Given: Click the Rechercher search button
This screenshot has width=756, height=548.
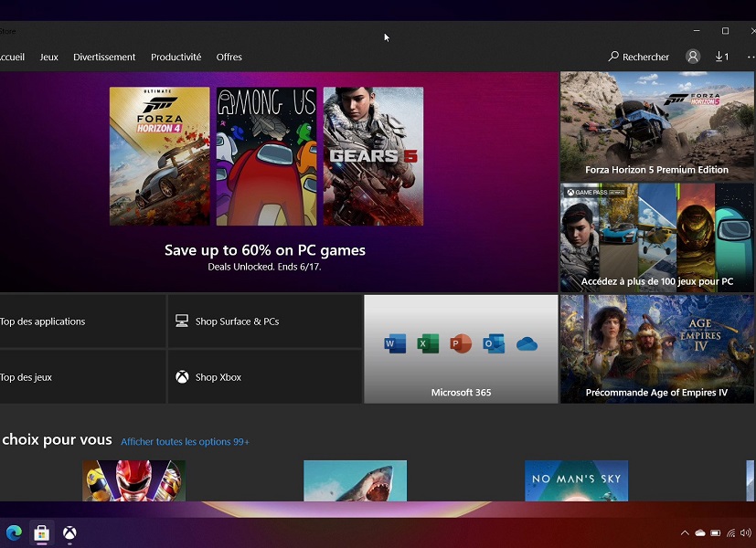Looking at the screenshot, I should coord(639,57).
